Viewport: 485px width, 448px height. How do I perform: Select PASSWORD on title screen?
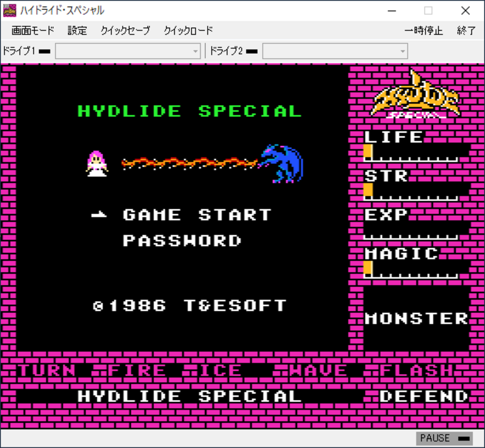point(182,241)
